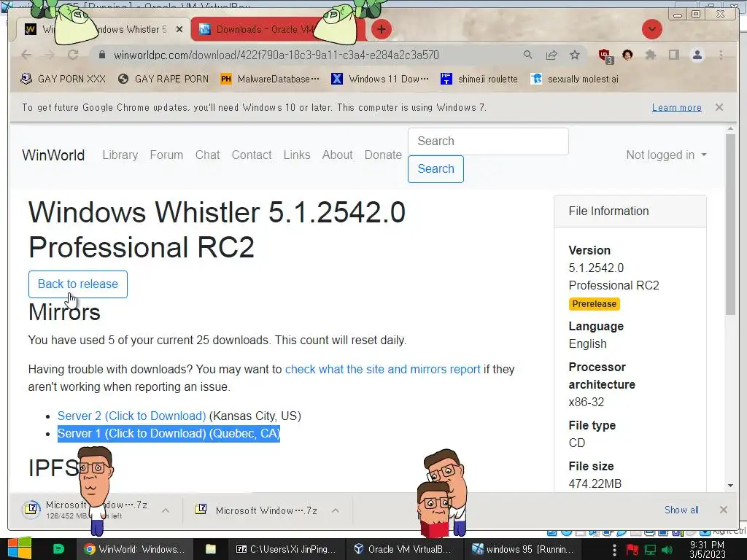Open the network tray icon
This screenshot has height=560, width=747.
coord(650,550)
